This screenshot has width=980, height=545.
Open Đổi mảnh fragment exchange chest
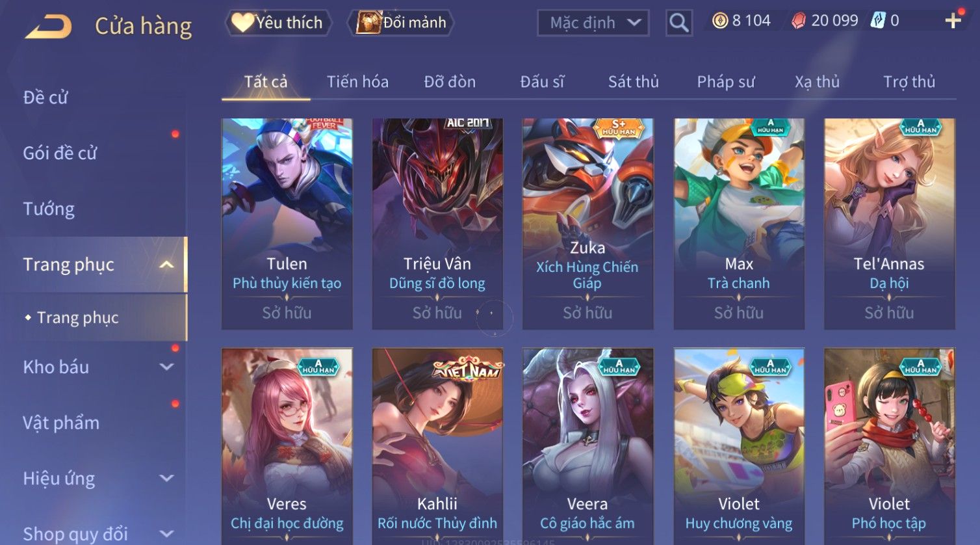400,23
